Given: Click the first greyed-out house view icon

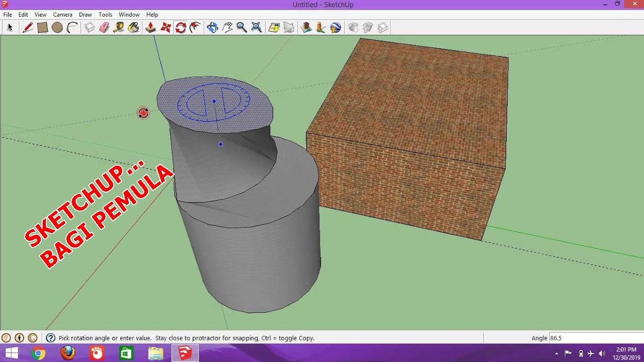Looking at the screenshot, I should (353, 27).
